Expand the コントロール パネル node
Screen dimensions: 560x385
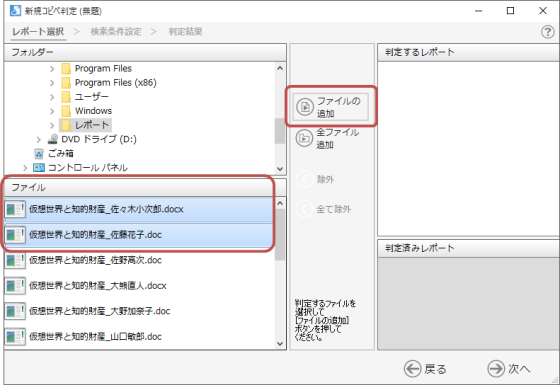click(25, 168)
